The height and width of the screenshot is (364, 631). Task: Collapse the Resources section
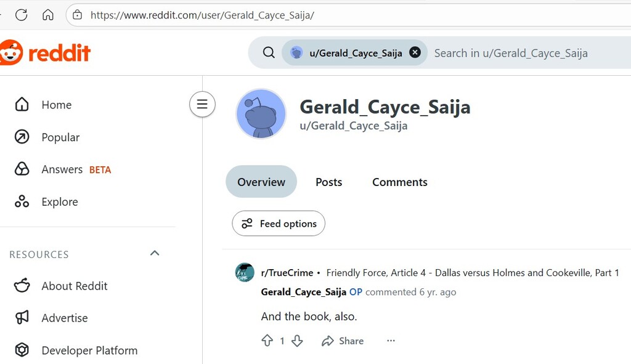[x=155, y=253]
